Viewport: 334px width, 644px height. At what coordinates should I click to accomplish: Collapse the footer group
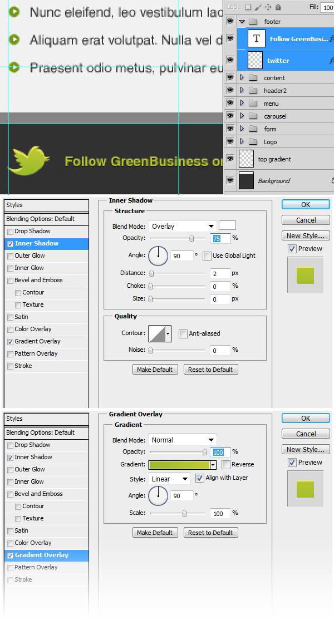pyautogui.click(x=242, y=21)
